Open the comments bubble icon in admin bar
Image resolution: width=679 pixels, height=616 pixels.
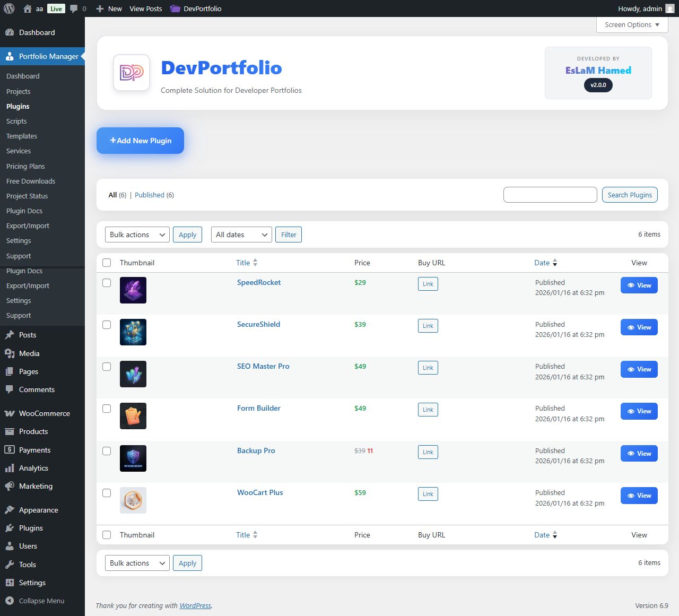[x=74, y=8]
